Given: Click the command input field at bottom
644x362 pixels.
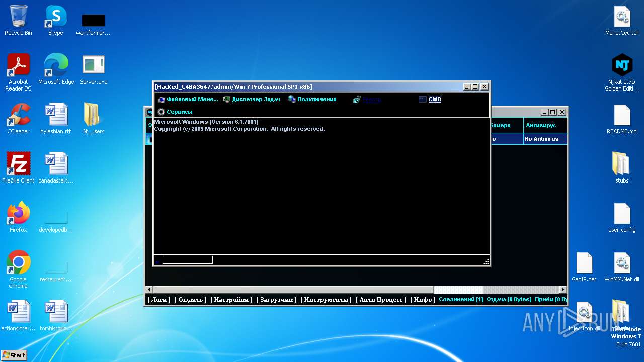Looking at the screenshot, I should coord(187,260).
